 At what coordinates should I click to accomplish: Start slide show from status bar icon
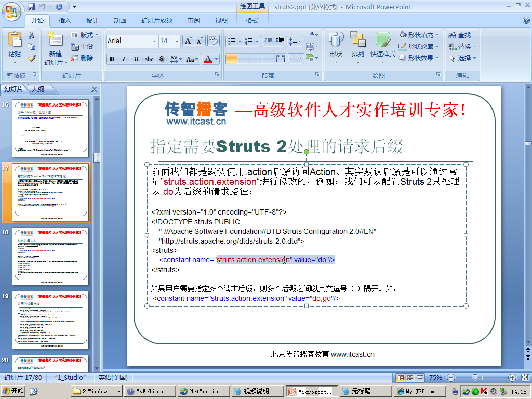tap(420, 378)
